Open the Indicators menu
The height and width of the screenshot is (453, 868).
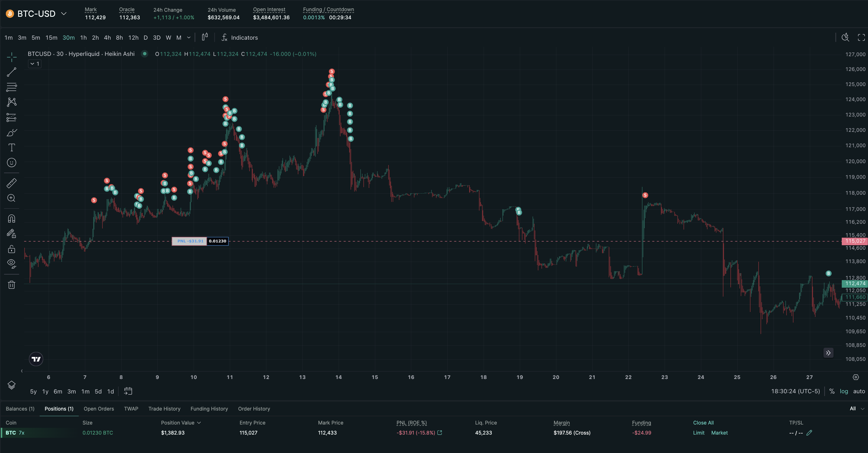click(x=239, y=37)
